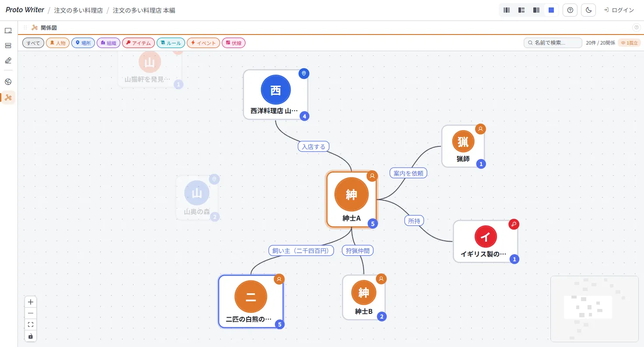Toggle dark mode with moon icon
The width and height of the screenshot is (644, 347).
(x=588, y=10)
